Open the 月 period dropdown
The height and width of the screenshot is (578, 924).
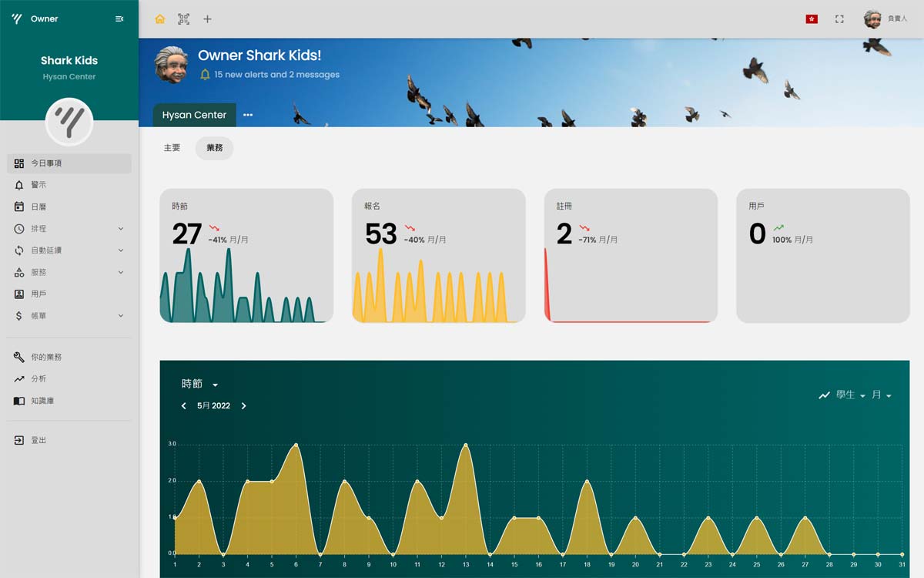coord(882,395)
